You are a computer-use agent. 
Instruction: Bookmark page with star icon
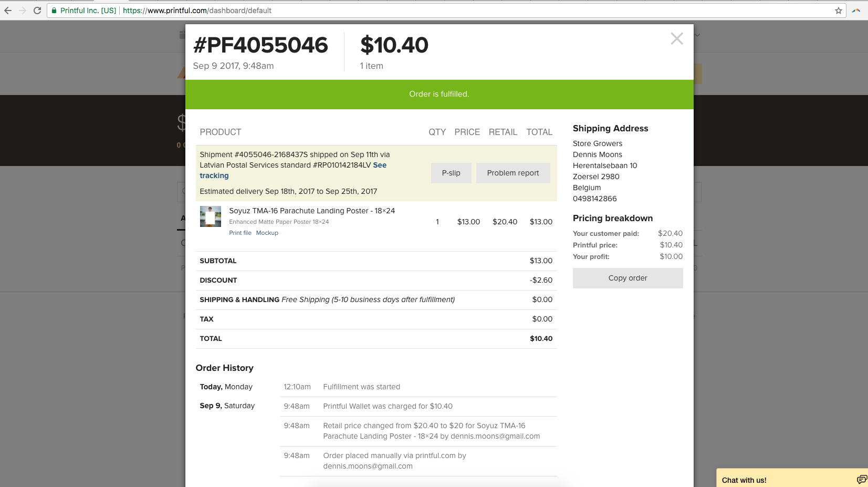(838, 11)
